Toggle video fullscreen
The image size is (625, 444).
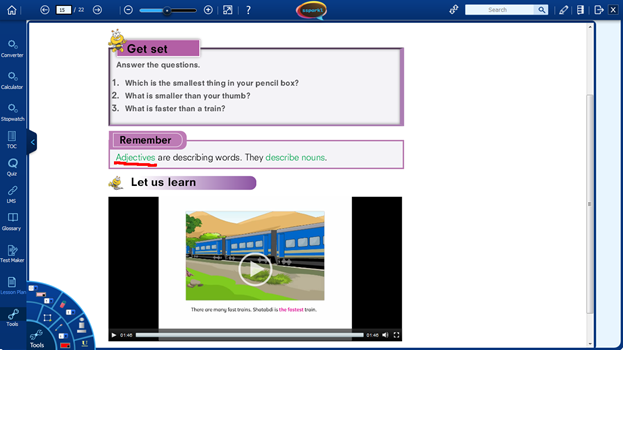tap(396, 335)
